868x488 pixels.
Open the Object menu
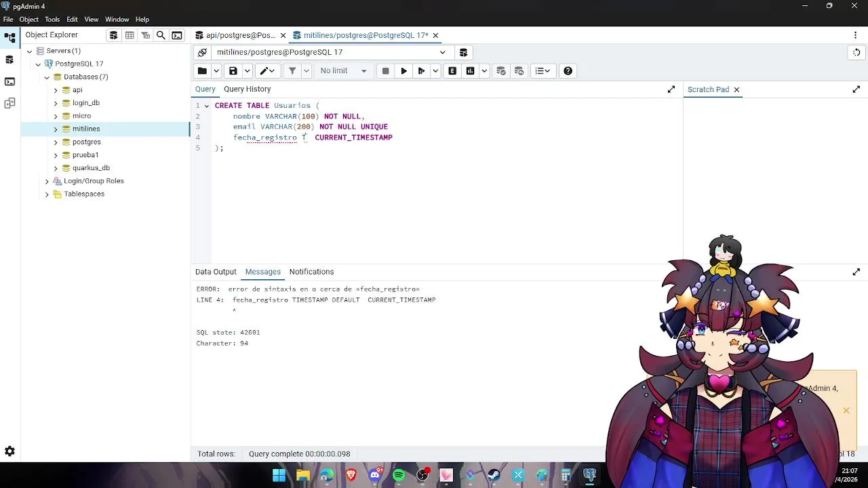(28, 20)
